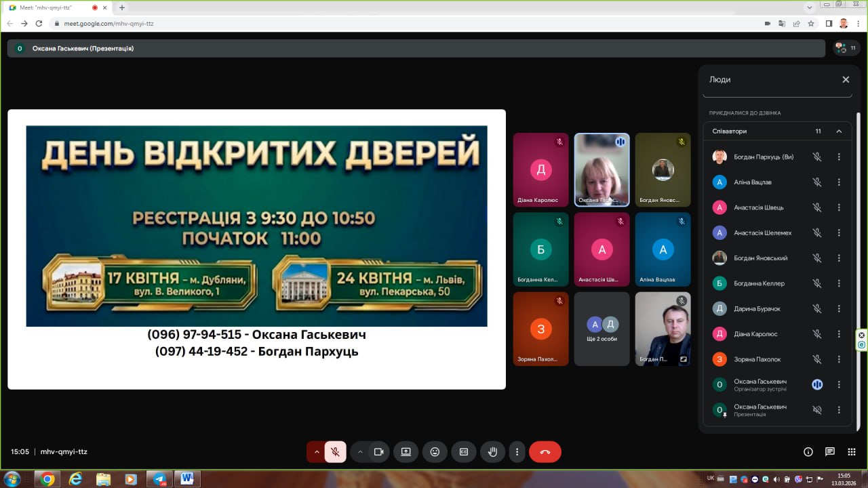The width and height of the screenshot is (868, 488).
Task: Expand video settings arrow beside camera
Action: [360, 451]
